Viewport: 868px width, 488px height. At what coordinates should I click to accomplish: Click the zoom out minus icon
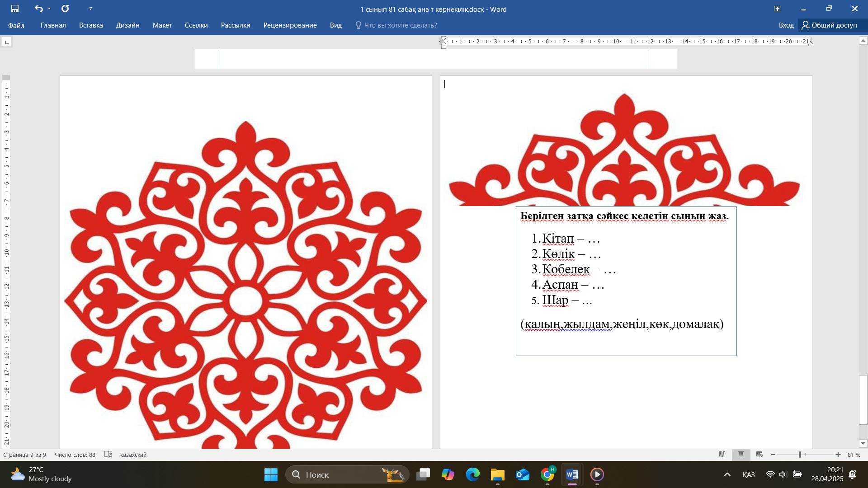pyautogui.click(x=774, y=455)
